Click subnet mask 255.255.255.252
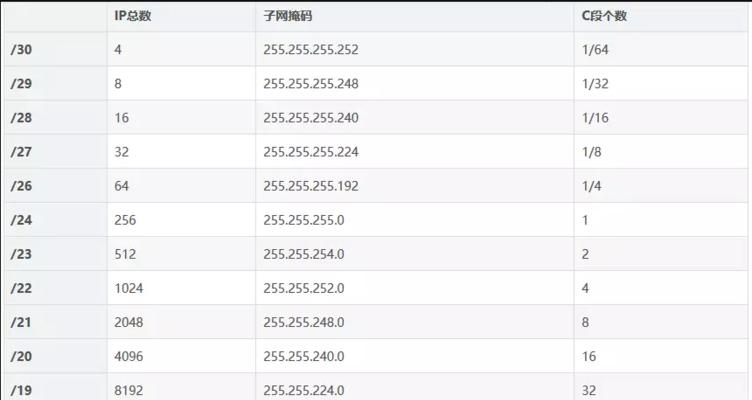Image resolution: width=752 pixels, height=400 pixels. coord(311,49)
